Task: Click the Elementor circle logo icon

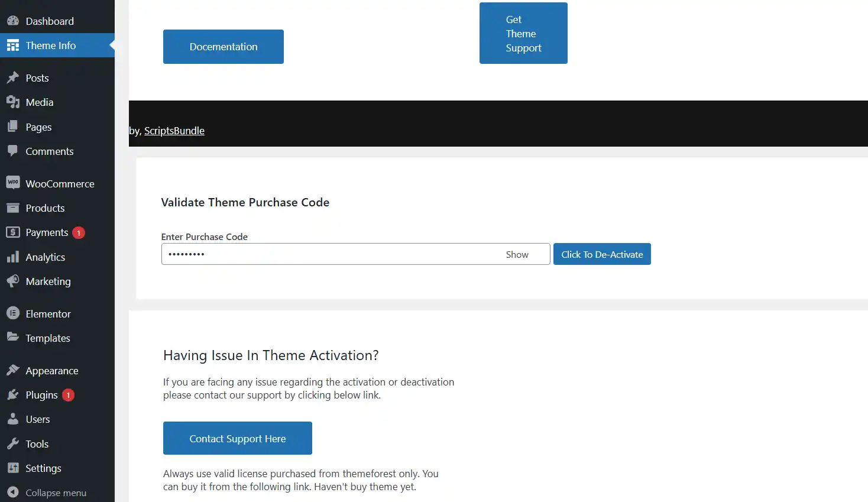Action: 13,313
